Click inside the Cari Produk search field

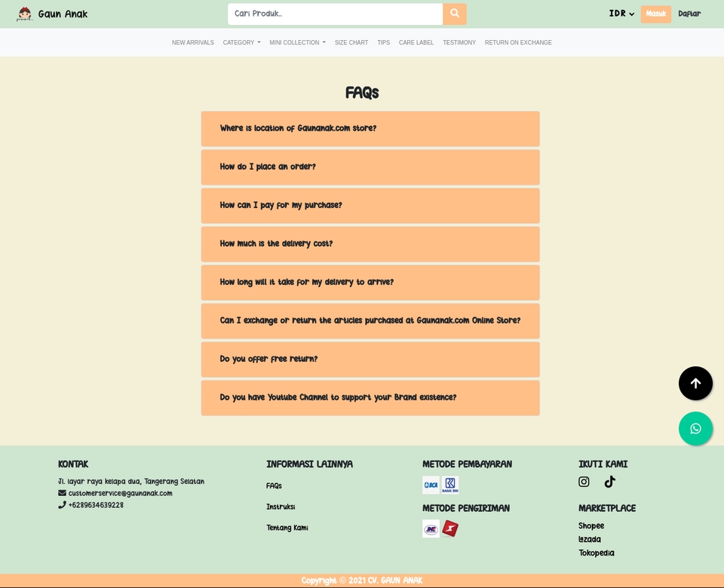point(334,14)
